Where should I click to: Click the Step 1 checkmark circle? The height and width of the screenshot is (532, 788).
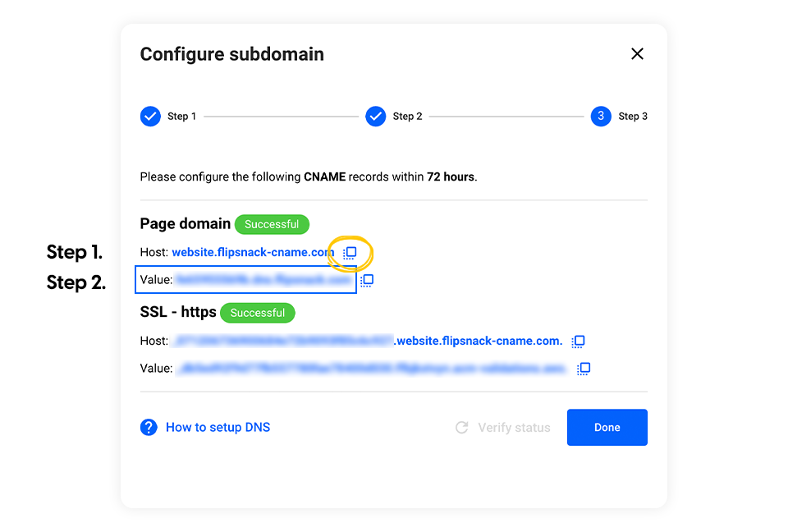(150, 116)
